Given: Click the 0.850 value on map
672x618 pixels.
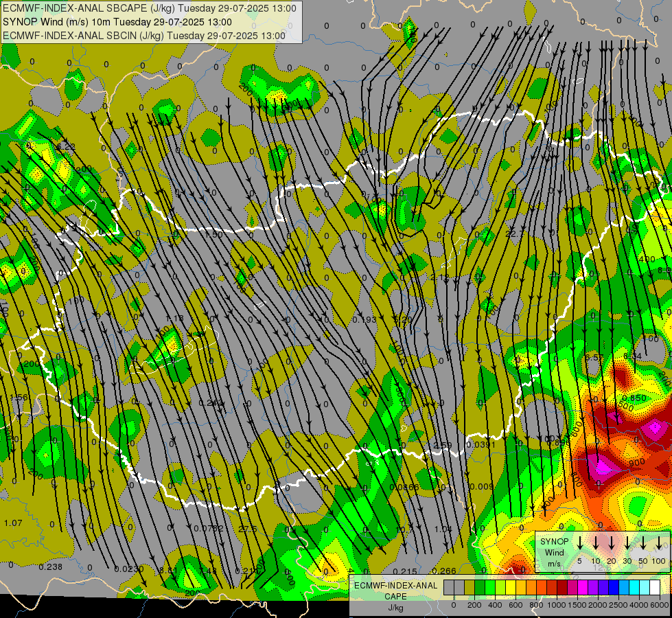Looking at the screenshot, I should (x=634, y=398).
